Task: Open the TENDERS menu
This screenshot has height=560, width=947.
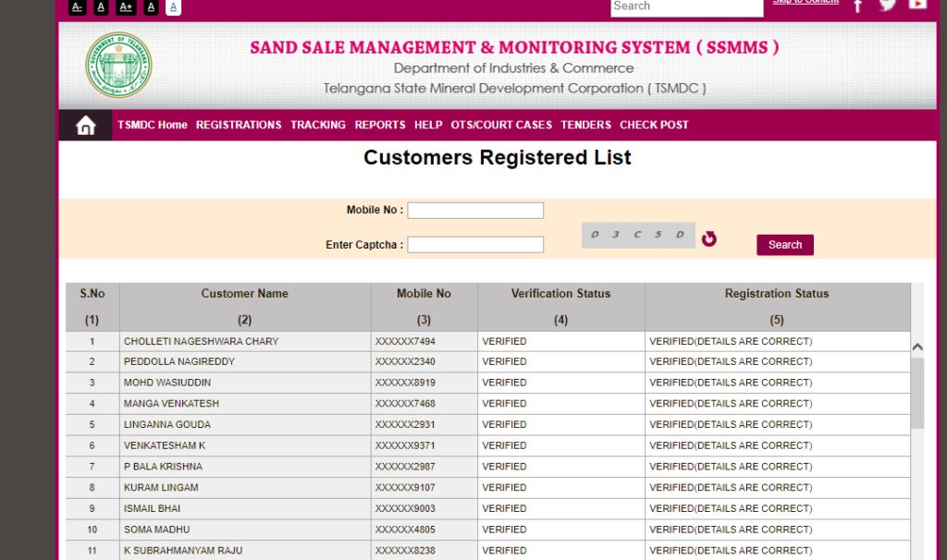Action: click(x=585, y=125)
